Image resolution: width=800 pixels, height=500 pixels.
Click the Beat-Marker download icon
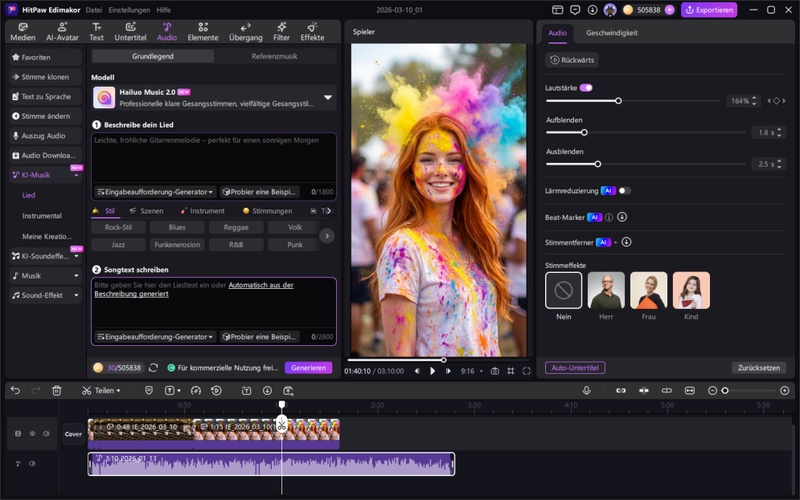coord(622,216)
